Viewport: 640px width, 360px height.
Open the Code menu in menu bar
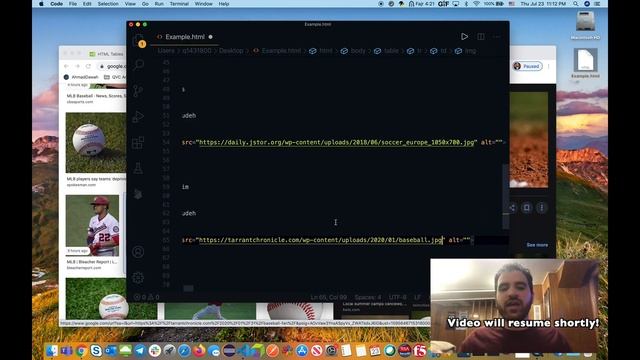[x=56, y=4]
